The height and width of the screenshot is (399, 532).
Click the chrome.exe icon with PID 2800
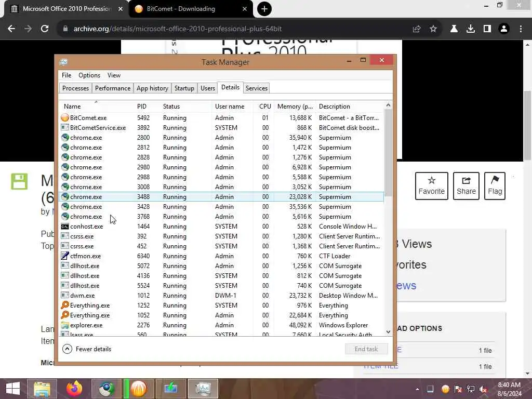(65, 137)
